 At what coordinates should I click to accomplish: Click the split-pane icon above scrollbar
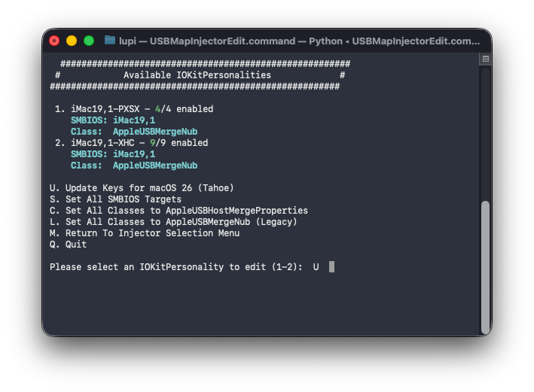(x=485, y=59)
